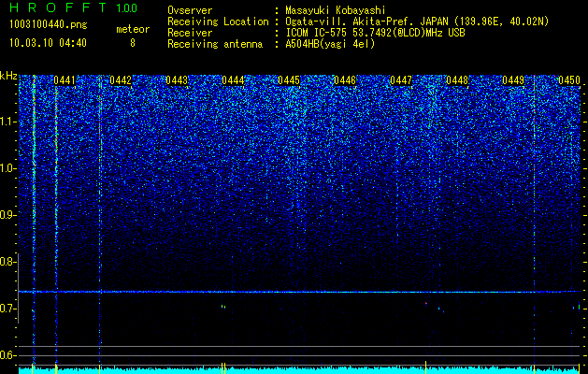The image size is (588, 374).
Task: Click the meteor count value 8
Action: pos(133,43)
